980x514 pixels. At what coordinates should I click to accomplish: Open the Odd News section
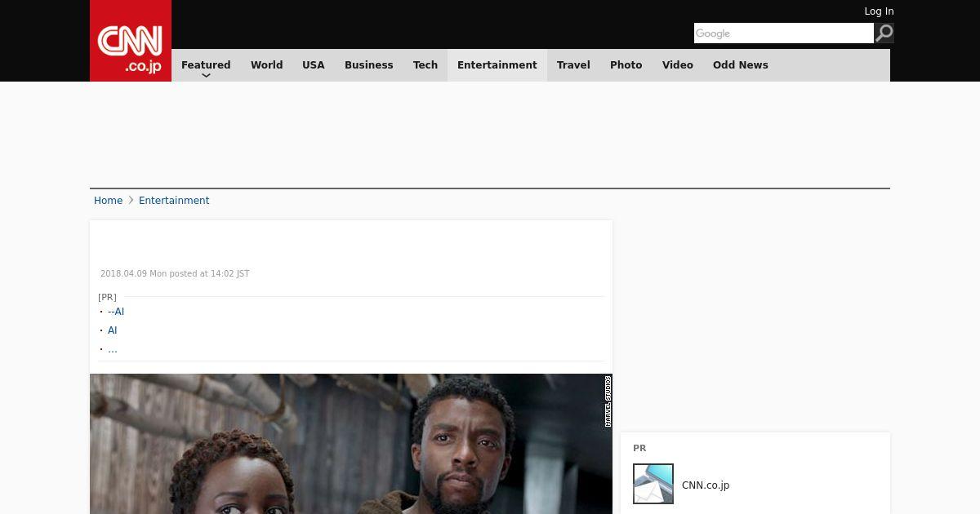point(741,65)
